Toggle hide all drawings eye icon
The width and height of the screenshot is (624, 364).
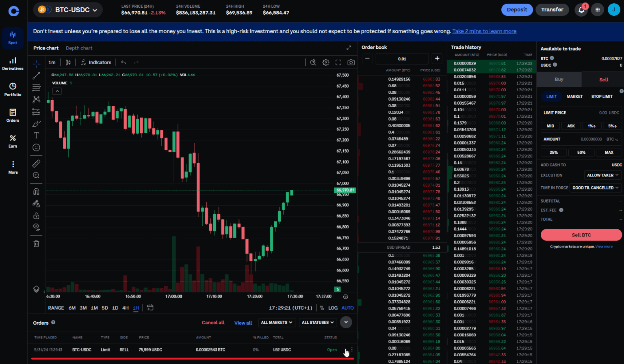point(36,227)
